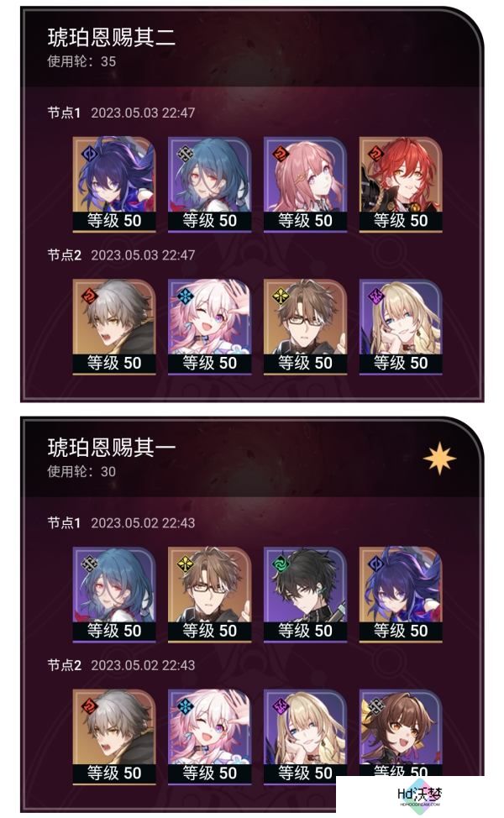Click the Hd沃梦 watermark logo

tap(419, 796)
